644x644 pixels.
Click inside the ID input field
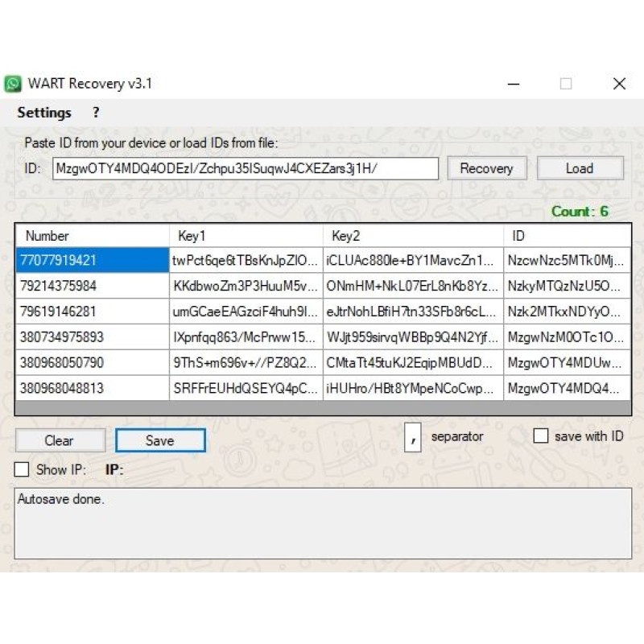click(x=242, y=168)
